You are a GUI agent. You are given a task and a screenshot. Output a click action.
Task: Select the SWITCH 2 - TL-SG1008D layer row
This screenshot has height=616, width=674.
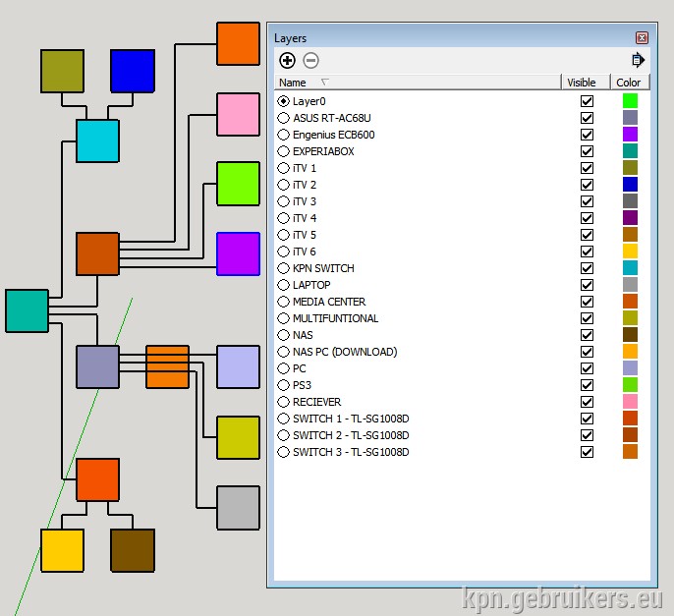click(x=462, y=435)
